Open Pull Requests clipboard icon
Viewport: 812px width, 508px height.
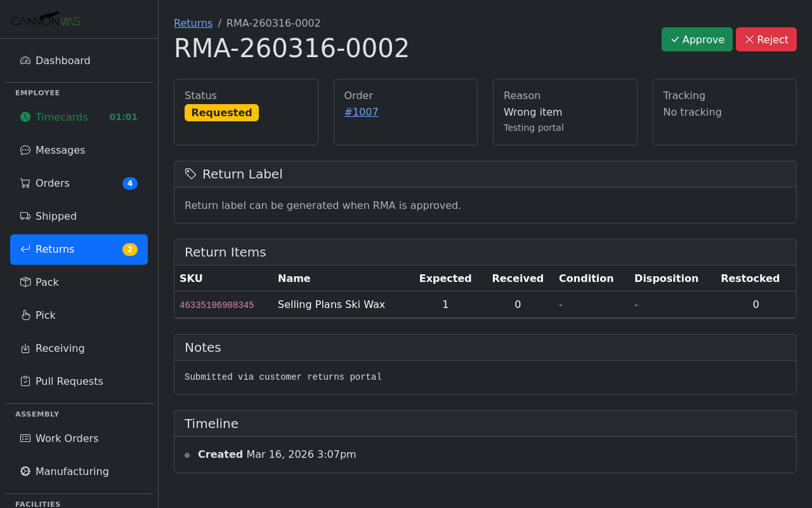(x=25, y=381)
